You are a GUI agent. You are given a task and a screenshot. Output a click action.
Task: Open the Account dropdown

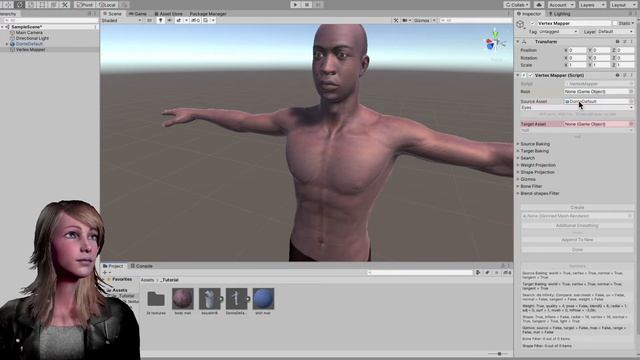coord(561,4)
